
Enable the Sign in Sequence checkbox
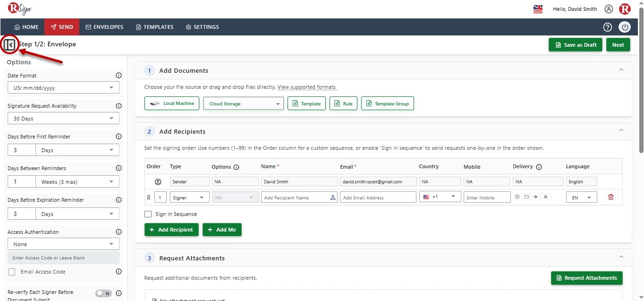pyautogui.click(x=148, y=214)
